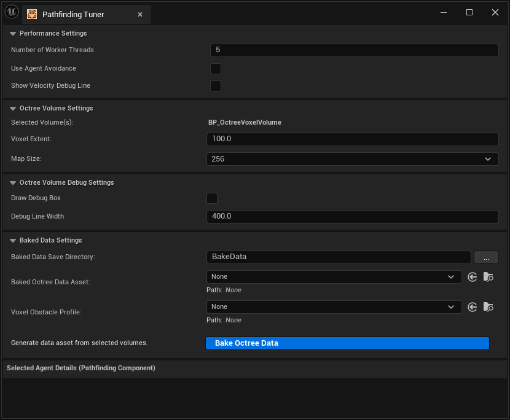This screenshot has width=510, height=420.
Task: Minimize the Pathfinding Tuner window
Action: [x=444, y=13]
